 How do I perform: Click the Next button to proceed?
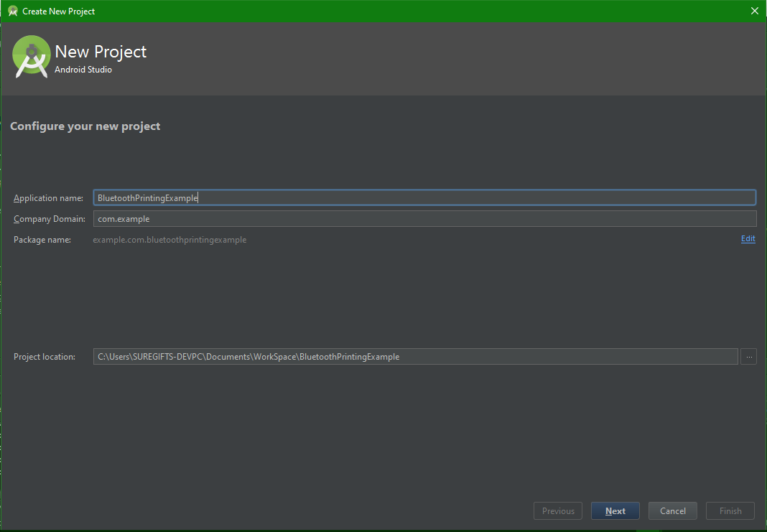(615, 510)
